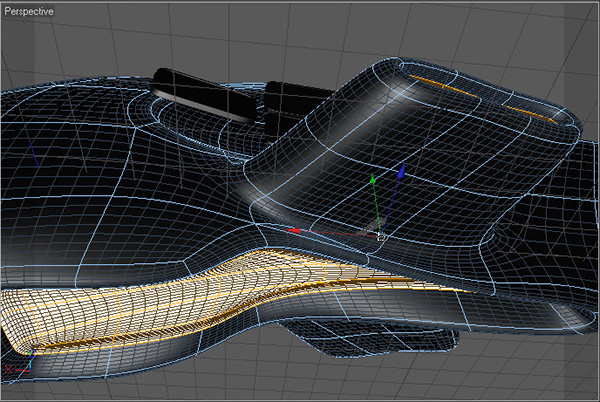The image size is (600, 402).
Task: Click the blue Z-axis gizmo arrow
Action: 402,172
